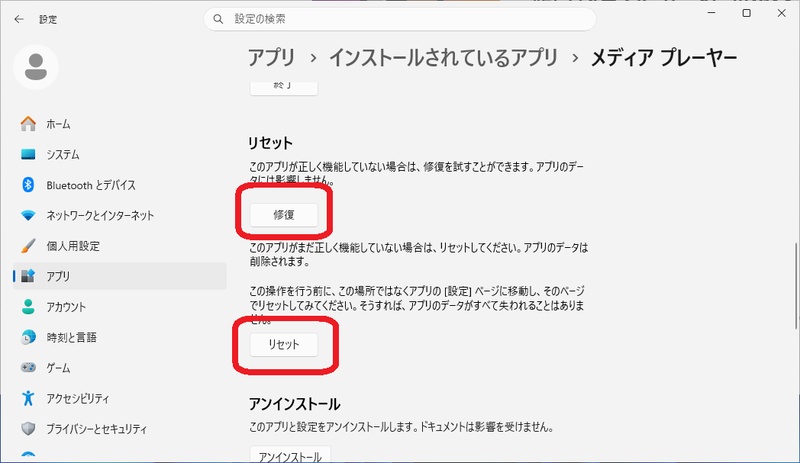Click the Apps (アプリ) sidebar icon
Screen dimensions: 800x463
point(28,276)
